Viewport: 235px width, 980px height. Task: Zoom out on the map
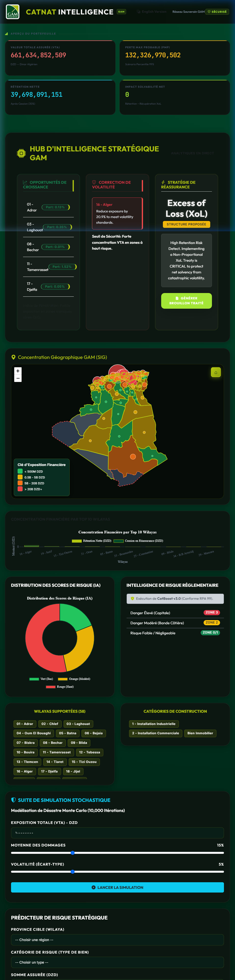coord(18,378)
